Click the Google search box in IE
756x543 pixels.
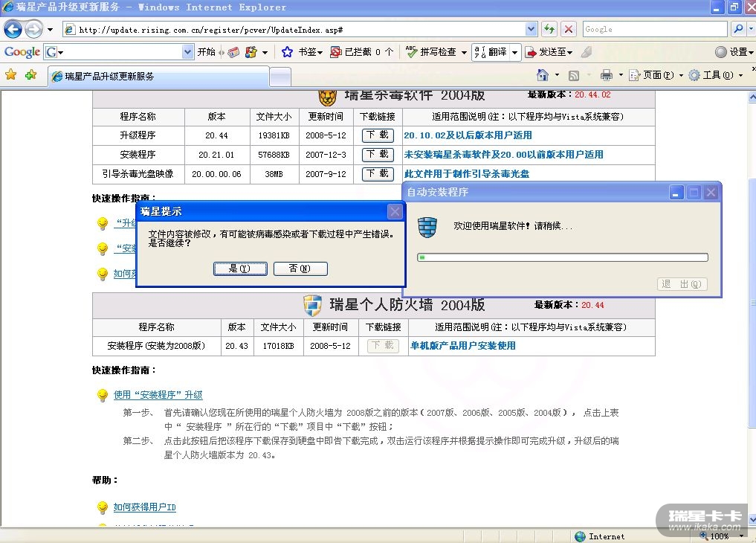pos(655,30)
